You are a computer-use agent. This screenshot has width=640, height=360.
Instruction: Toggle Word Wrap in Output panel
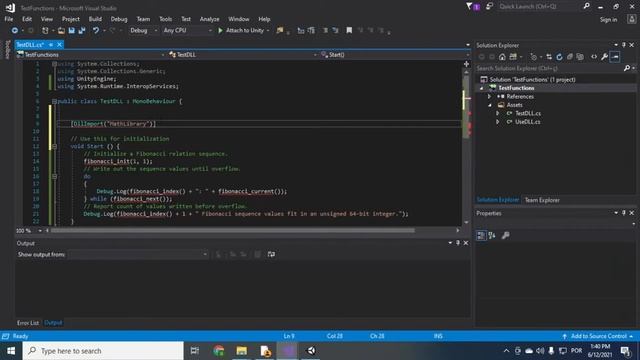point(271,254)
